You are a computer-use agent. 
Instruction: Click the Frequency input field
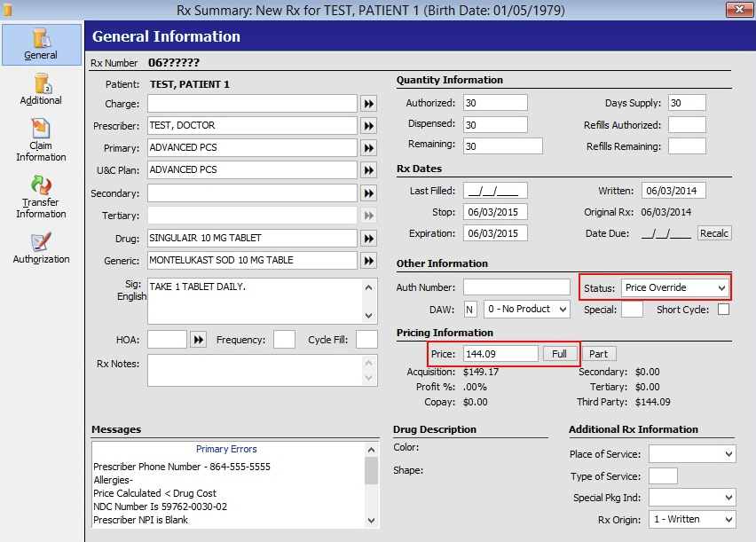click(284, 340)
